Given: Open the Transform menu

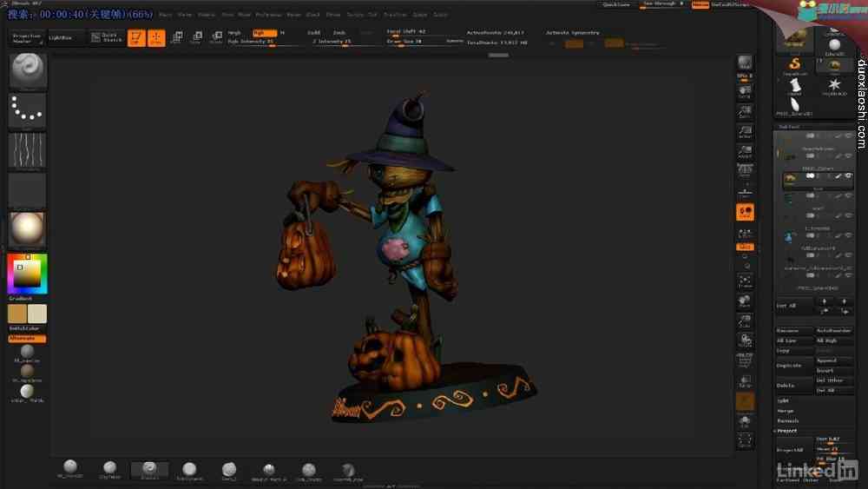Looking at the screenshot, I should (x=395, y=15).
